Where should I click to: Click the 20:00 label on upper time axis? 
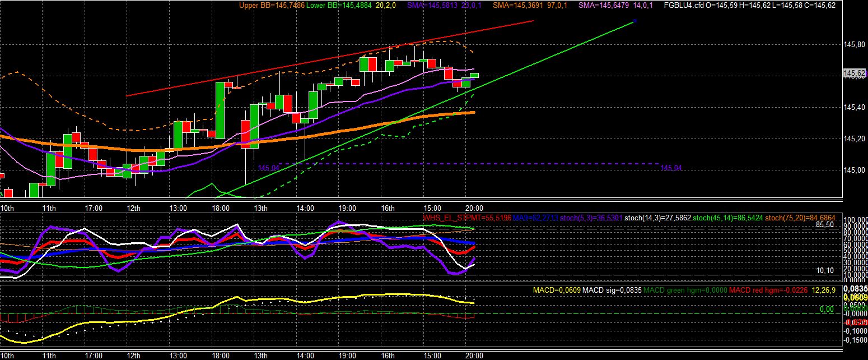click(474, 208)
